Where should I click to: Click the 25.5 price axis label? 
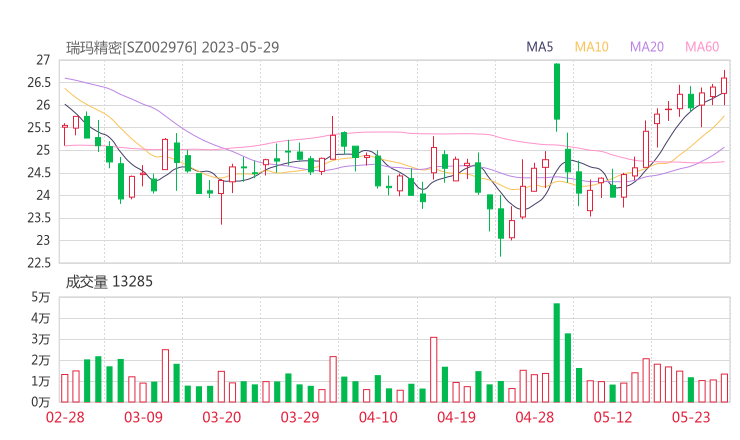[39, 127]
